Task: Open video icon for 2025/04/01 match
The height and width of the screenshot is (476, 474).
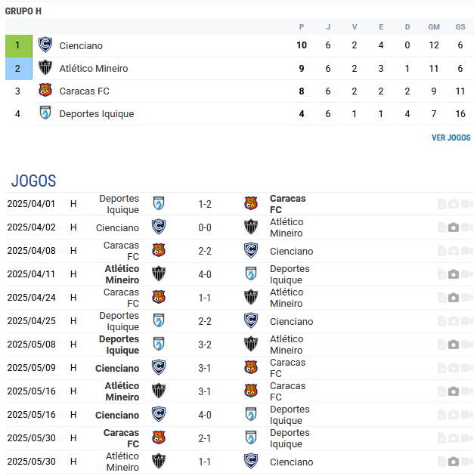Action: coord(466,204)
